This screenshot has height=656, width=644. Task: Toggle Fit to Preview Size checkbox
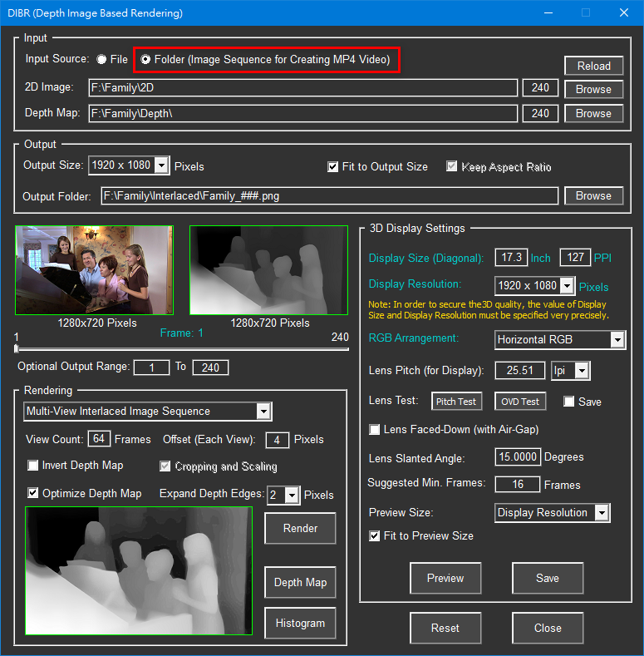374,536
